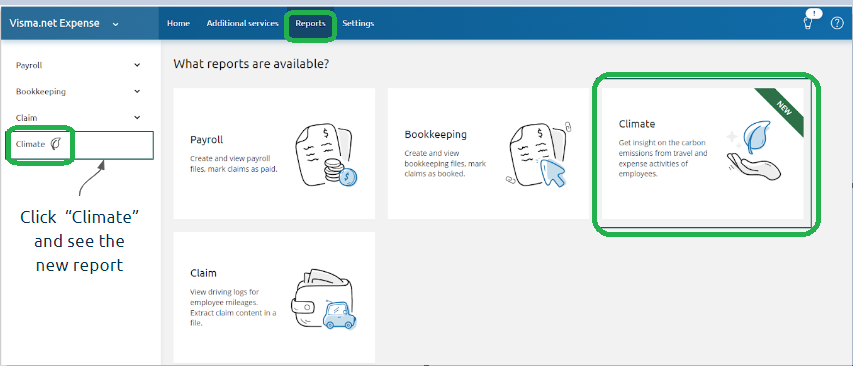
Task: Switch to the Reports tab
Action: click(x=311, y=23)
